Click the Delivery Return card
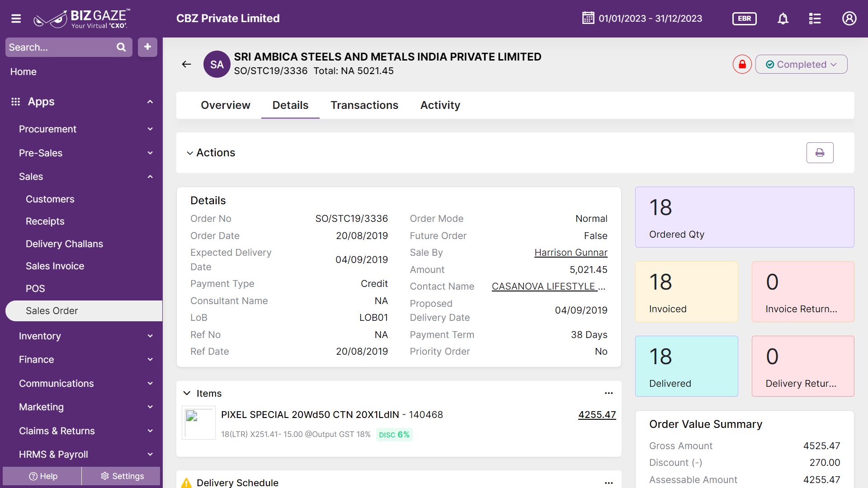 pos(803,366)
